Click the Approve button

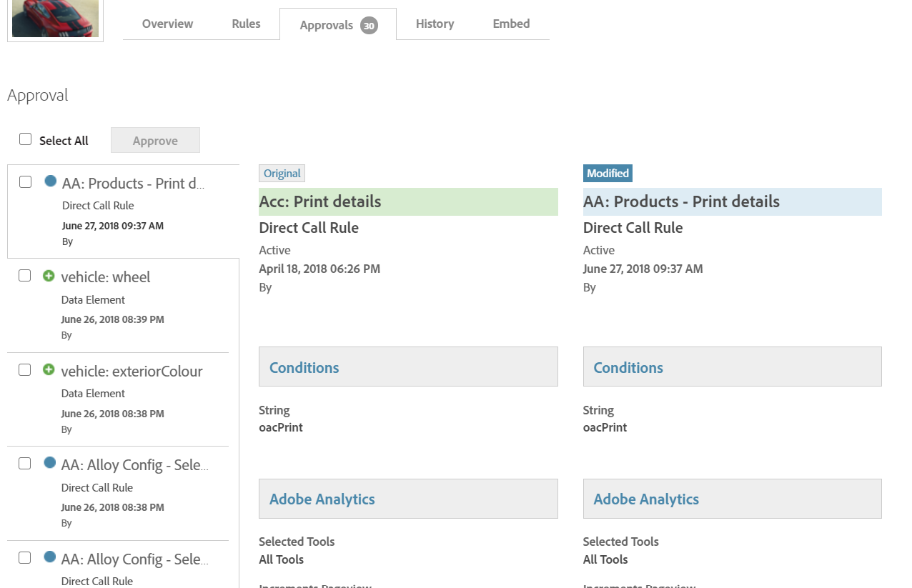coord(155,140)
